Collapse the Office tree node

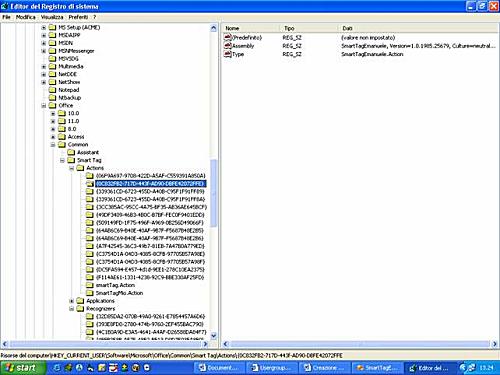click(x=44, y=106)
